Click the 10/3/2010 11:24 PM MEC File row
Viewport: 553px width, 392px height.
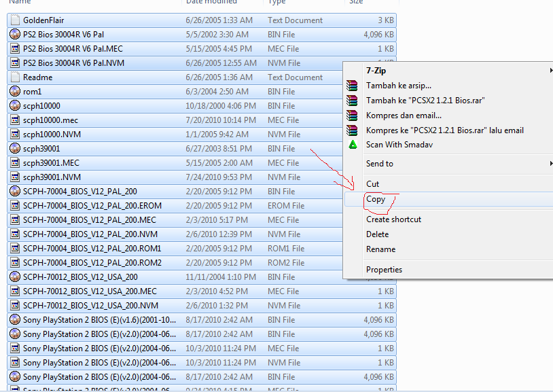point(202,349)
